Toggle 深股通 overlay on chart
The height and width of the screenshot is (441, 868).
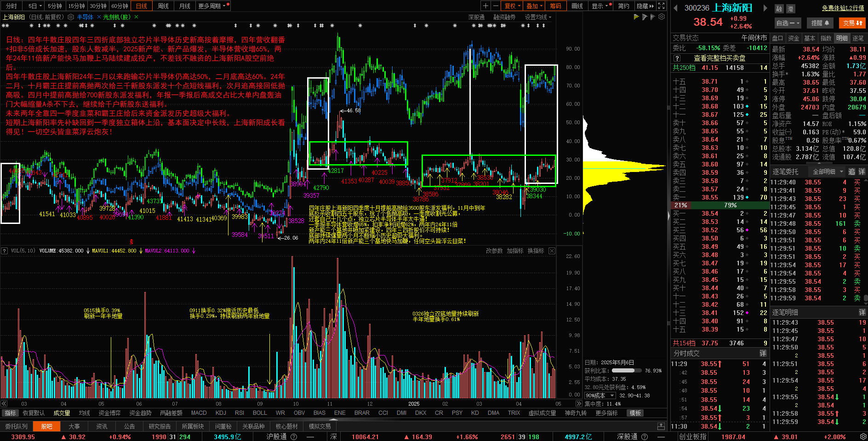coord(476,17)
